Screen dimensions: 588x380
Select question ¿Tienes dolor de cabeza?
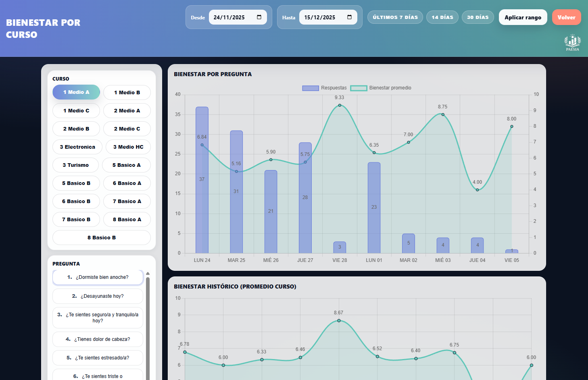98,339
